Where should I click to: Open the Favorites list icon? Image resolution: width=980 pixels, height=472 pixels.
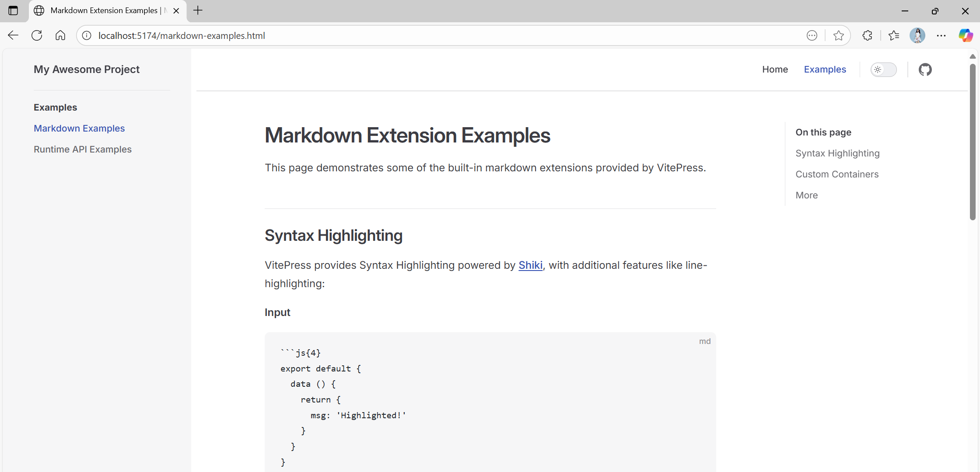pos(893,35)
